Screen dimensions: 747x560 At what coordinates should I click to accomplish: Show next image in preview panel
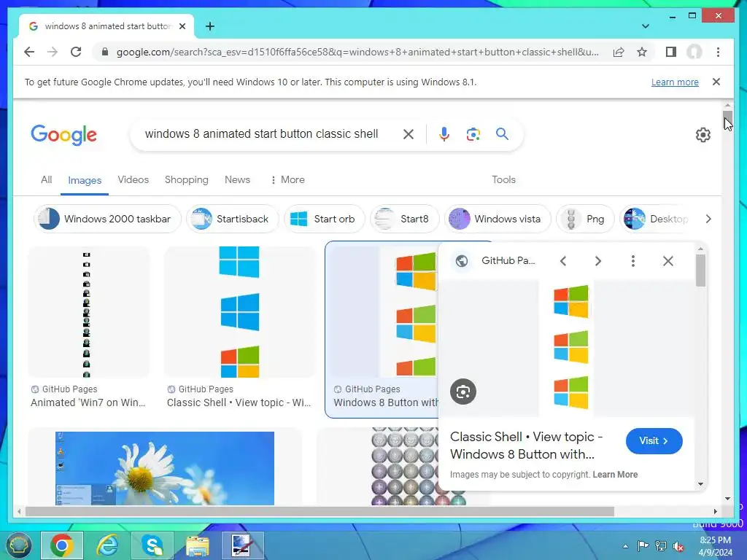(x=598, y=261)
